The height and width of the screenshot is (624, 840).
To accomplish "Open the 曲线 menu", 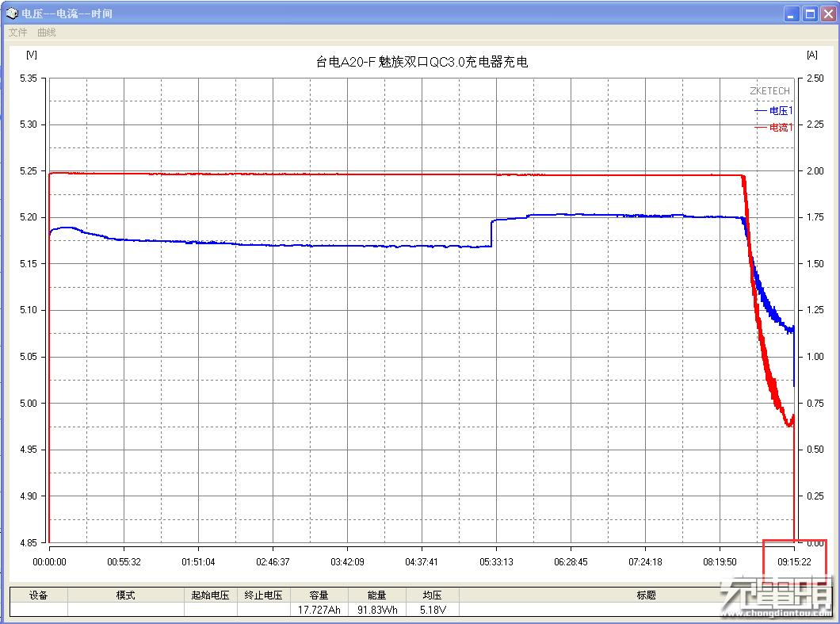I will [x=47, y=33].
